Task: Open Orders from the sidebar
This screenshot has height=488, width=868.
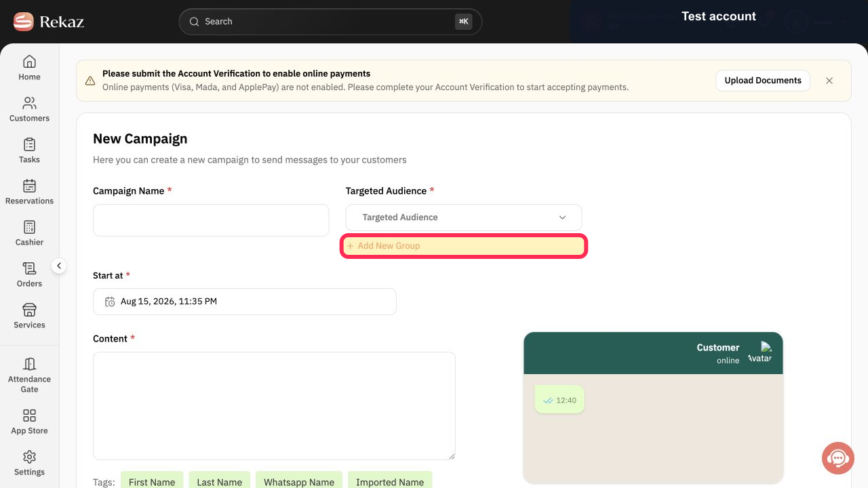Action: (29, 274)
